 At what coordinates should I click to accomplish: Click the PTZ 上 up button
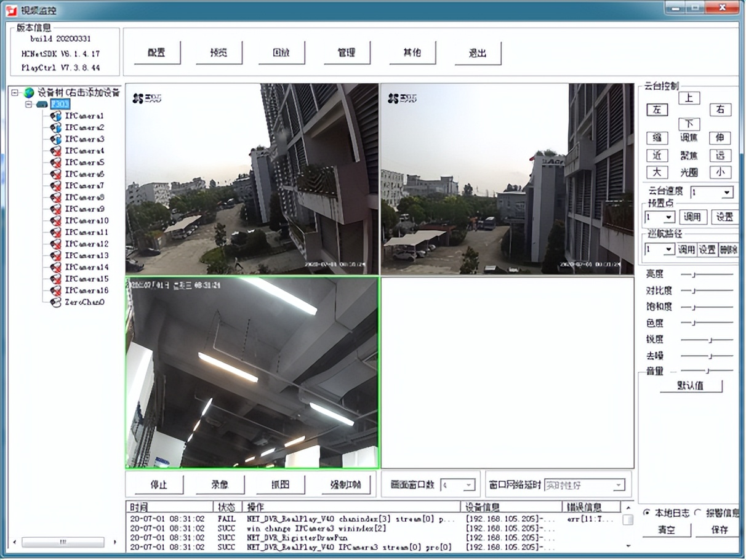click(x=689, y=98)
